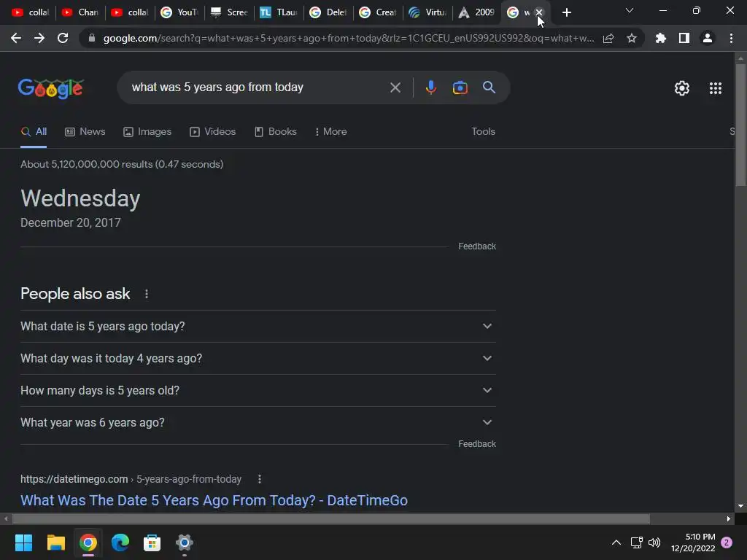747x560 pixels.
Task: Expand "How many days is 5 years old?"
Action: (258, 391)
